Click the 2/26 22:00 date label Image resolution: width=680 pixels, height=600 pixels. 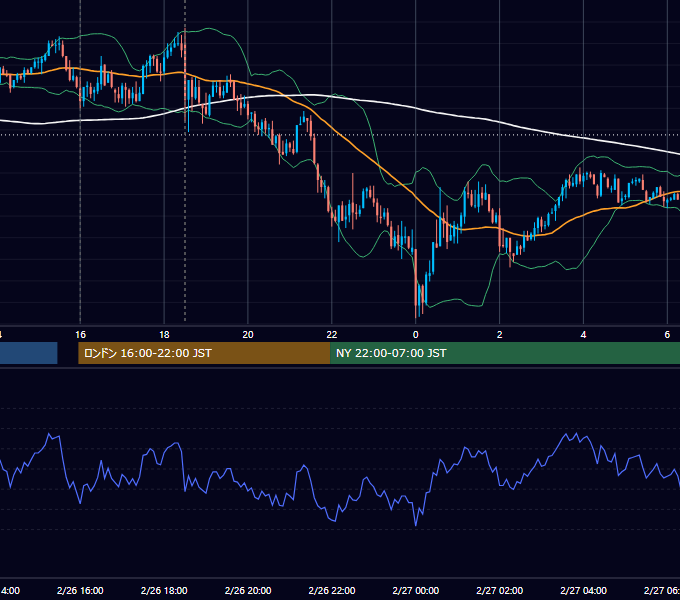coord(332,590)
